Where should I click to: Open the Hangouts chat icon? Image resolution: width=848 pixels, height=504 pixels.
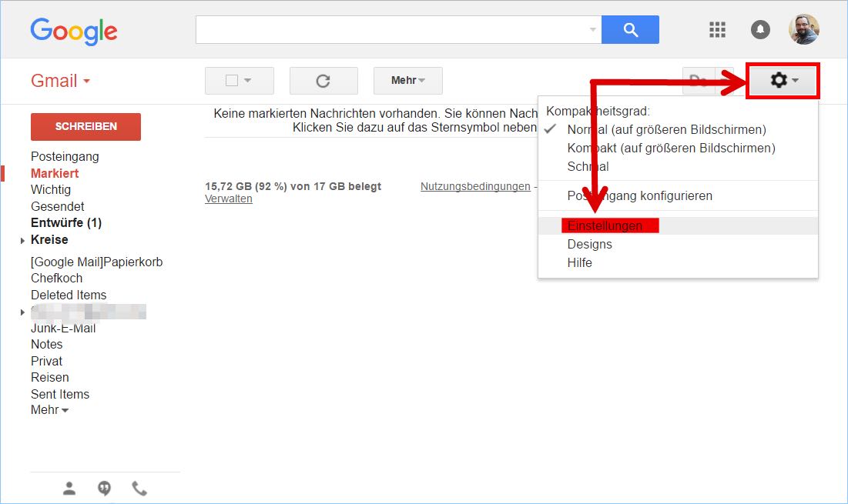pos(105,489)
